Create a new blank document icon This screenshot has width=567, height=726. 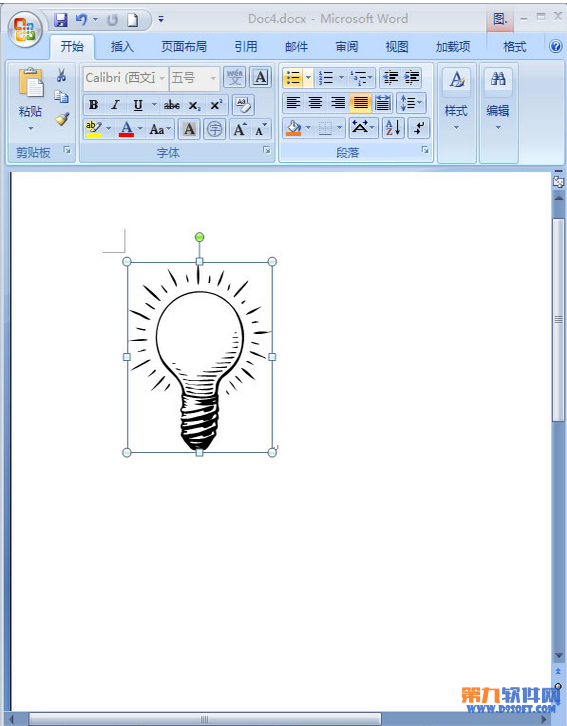[133, 19]
